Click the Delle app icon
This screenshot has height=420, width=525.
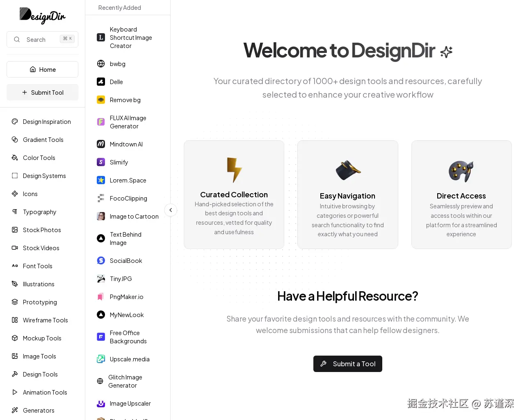(101, 82)
